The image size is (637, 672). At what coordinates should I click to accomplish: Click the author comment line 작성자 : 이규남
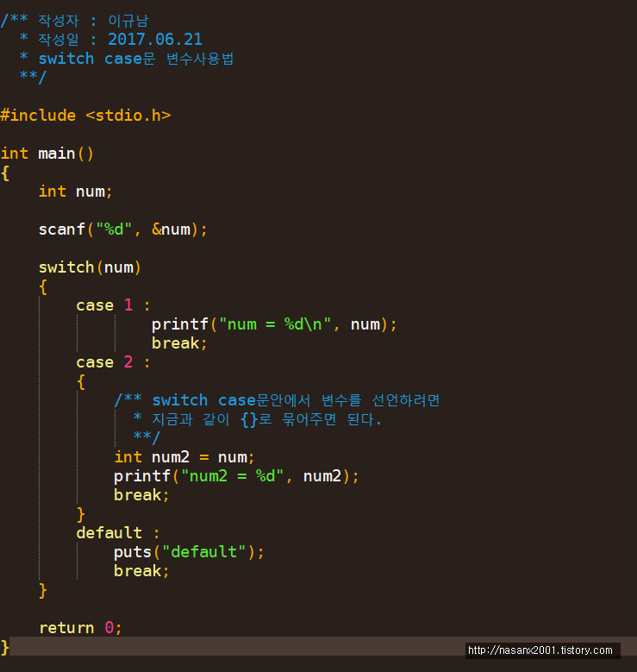[x=93, y=21]
